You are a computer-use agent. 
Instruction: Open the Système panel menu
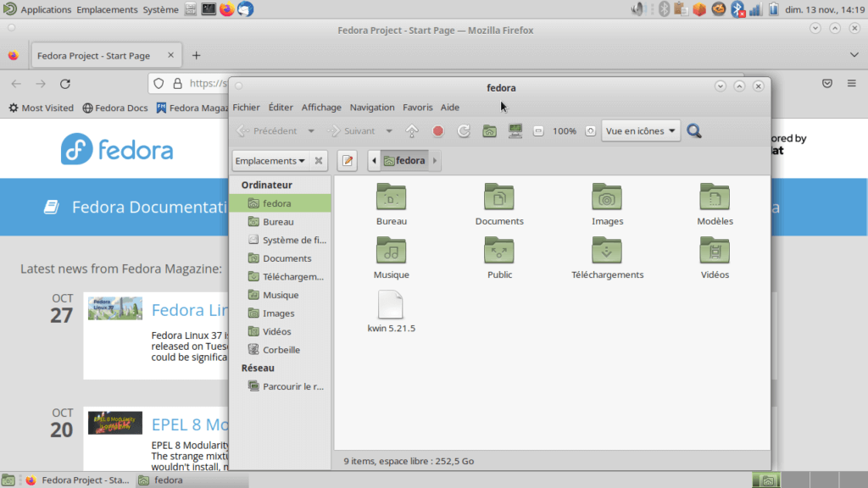(160, 9)
